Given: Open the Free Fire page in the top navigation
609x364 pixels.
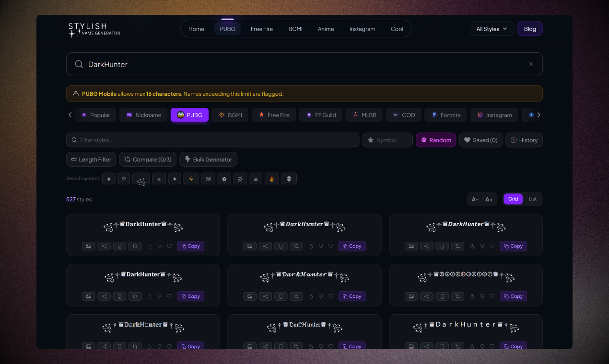Looking at the screenshot, I should 262,29.
